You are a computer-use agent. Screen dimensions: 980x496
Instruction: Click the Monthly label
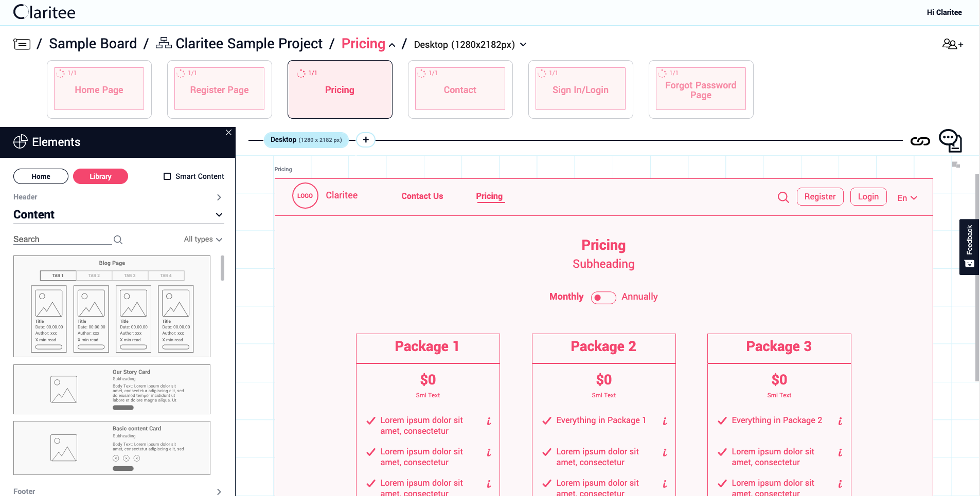(566, 297)
